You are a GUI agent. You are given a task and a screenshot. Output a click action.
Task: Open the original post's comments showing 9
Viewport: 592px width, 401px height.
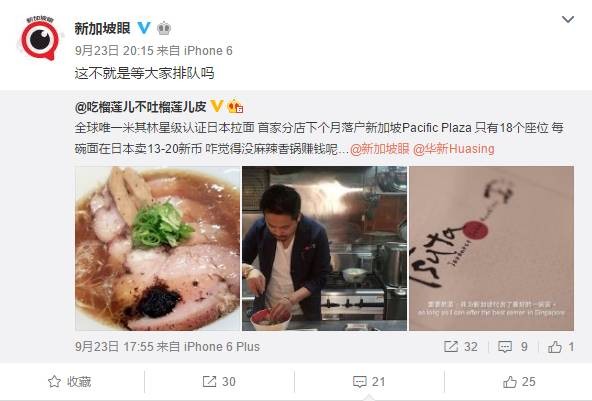[x=513, y=347]
